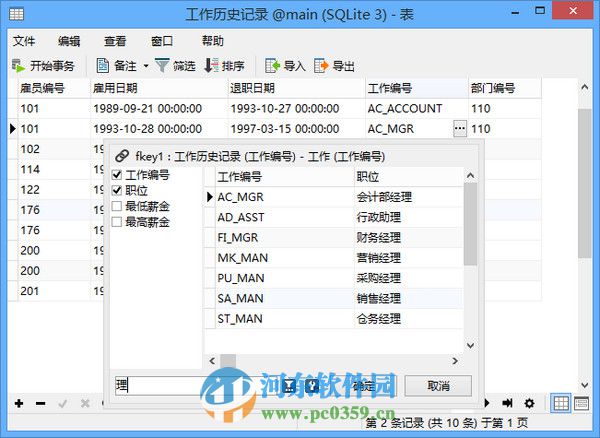Click the grayed X discard-changes icon
The width and height of the screenshot is (600, 438).
(85, 403)
